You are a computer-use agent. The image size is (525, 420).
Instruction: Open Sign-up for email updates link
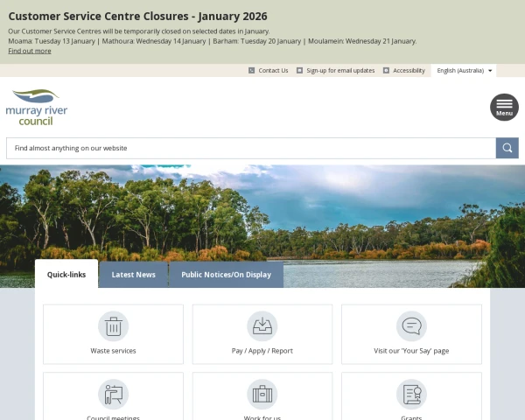click(340, 70)
